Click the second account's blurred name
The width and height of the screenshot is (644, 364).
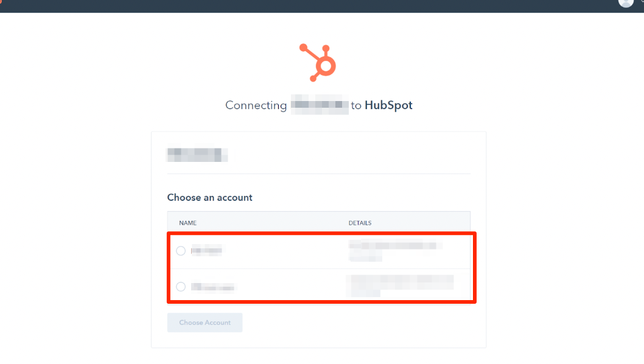pos(213,287)
